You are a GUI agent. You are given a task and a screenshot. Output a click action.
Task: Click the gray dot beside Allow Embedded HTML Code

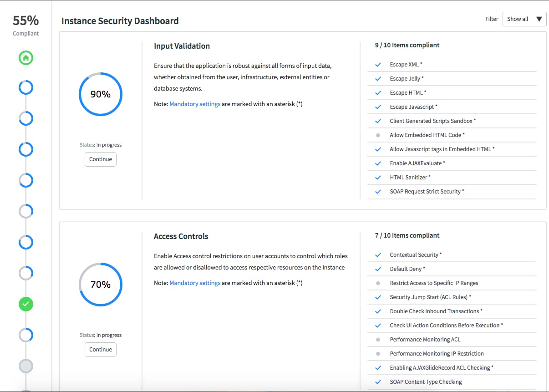point(378,135)
